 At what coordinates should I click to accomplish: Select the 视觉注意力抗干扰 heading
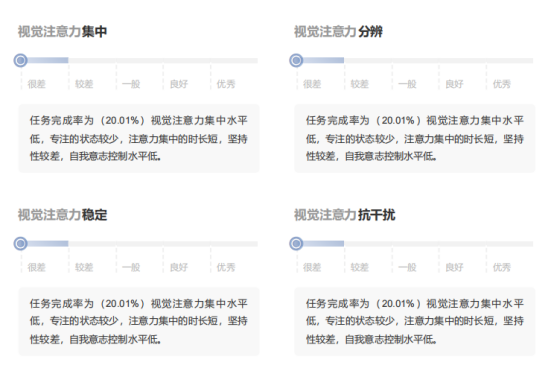pos(344,215)
